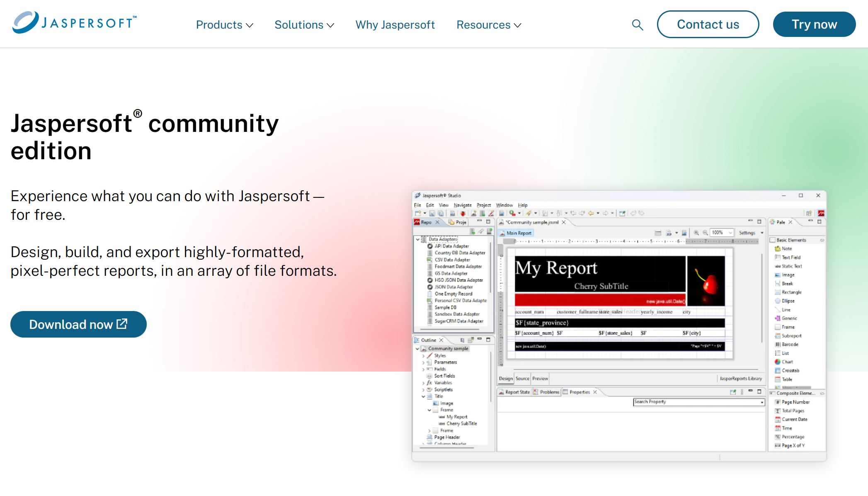Click the Page Number composite element
The width and height of the screenshot is (868, 496).
795,402
